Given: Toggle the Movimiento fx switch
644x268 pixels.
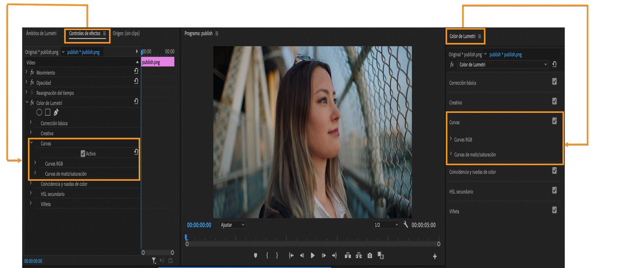Looking at the screenshot, I should tap(32, 72).
